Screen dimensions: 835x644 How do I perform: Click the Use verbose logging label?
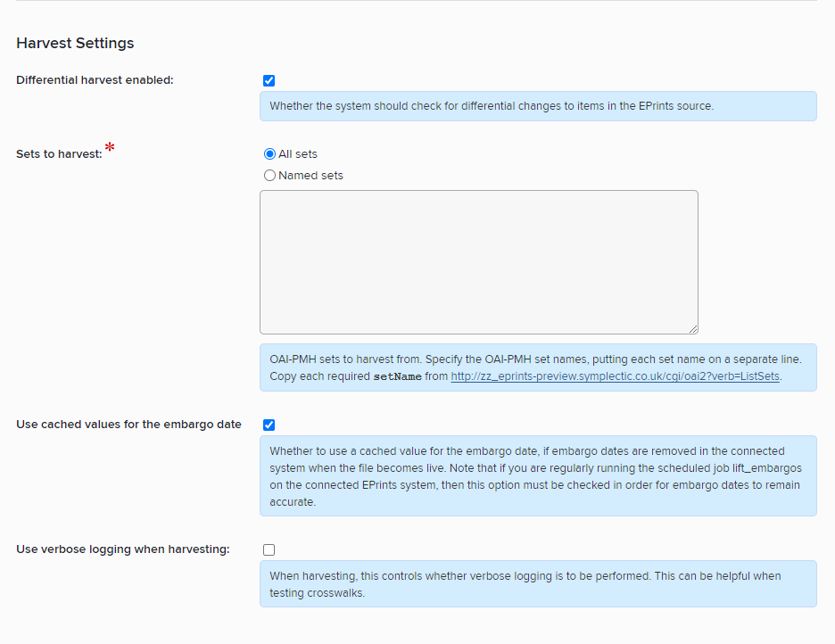coord(123,549)
